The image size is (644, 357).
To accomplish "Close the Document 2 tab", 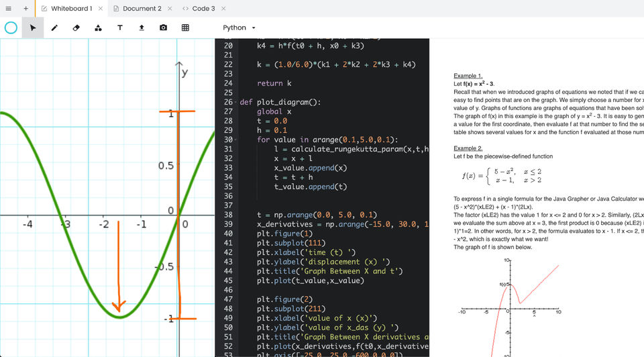I will [x=169, y=9].
